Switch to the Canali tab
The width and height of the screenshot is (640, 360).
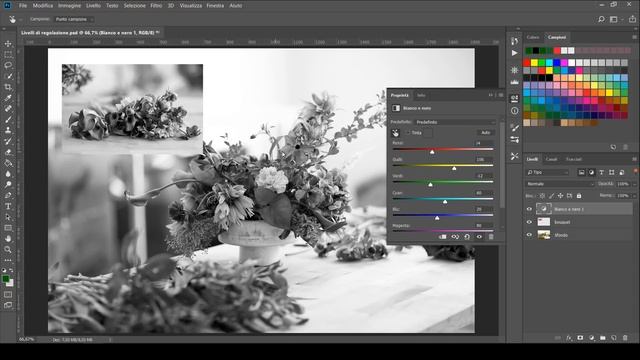(551, 159)
